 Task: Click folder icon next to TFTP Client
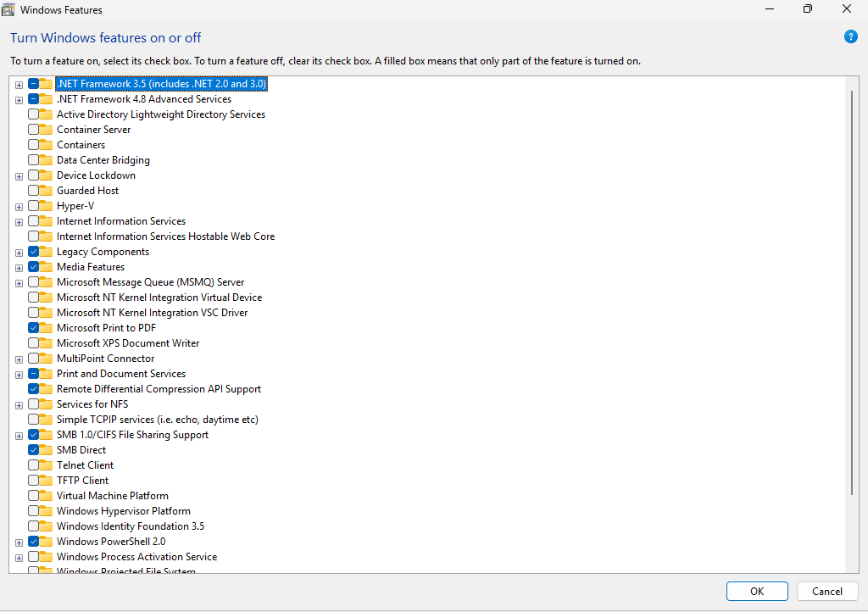[46, 481]
